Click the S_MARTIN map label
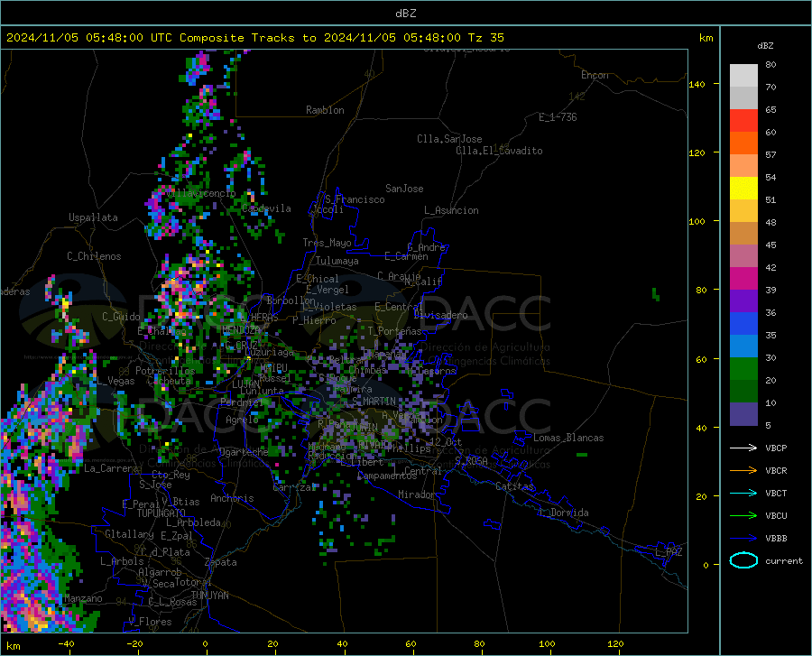The image size is (812, 656). tap(374, 402)
